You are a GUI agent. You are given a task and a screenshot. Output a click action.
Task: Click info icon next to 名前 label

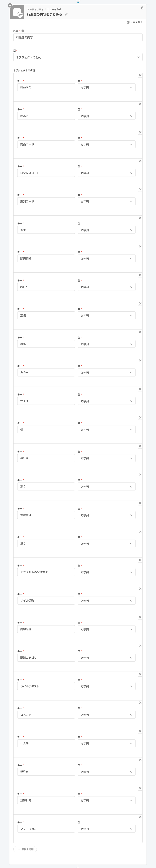(23, 31)
